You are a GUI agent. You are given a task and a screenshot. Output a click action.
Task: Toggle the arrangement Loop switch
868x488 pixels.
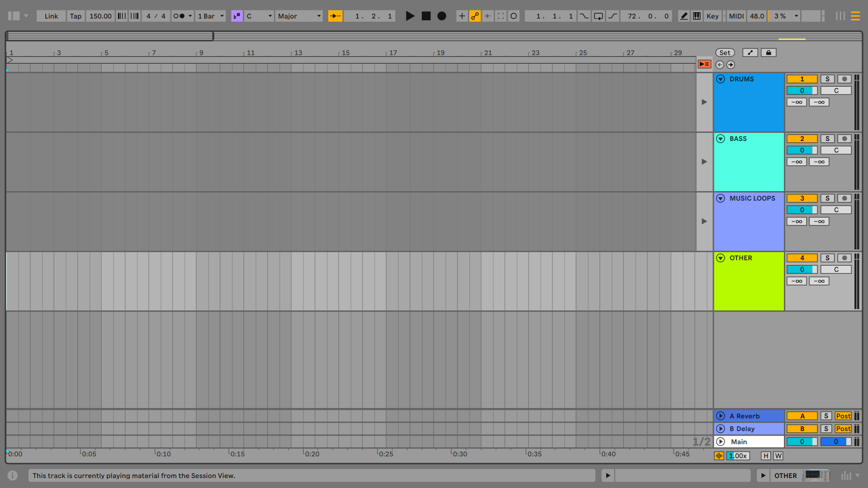click(598, 16)
